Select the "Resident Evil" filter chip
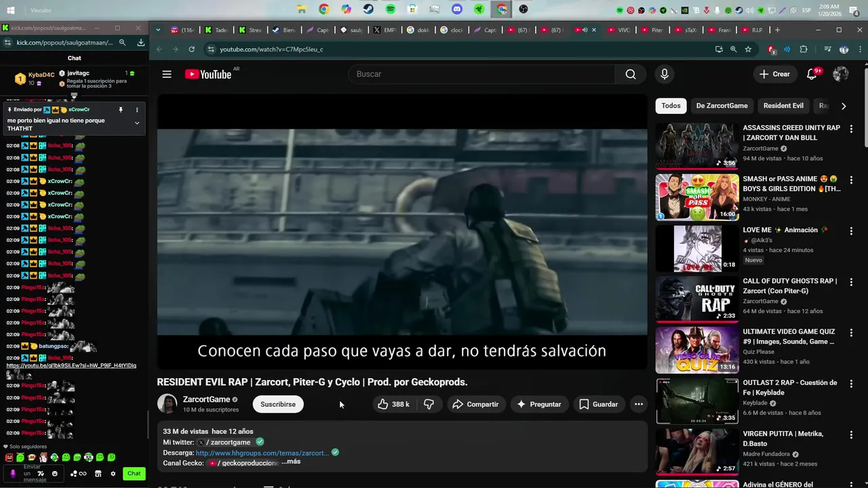This screenshot has height=488, width=868. coord(783,106)
